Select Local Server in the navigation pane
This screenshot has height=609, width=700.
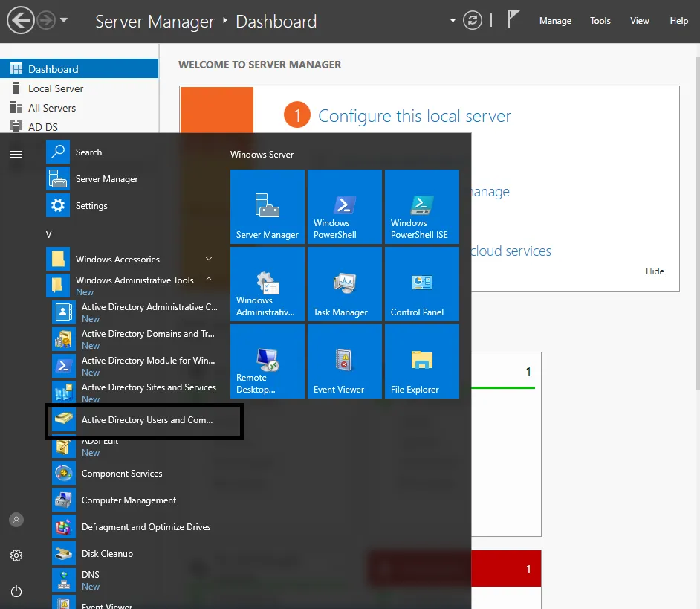79,88
